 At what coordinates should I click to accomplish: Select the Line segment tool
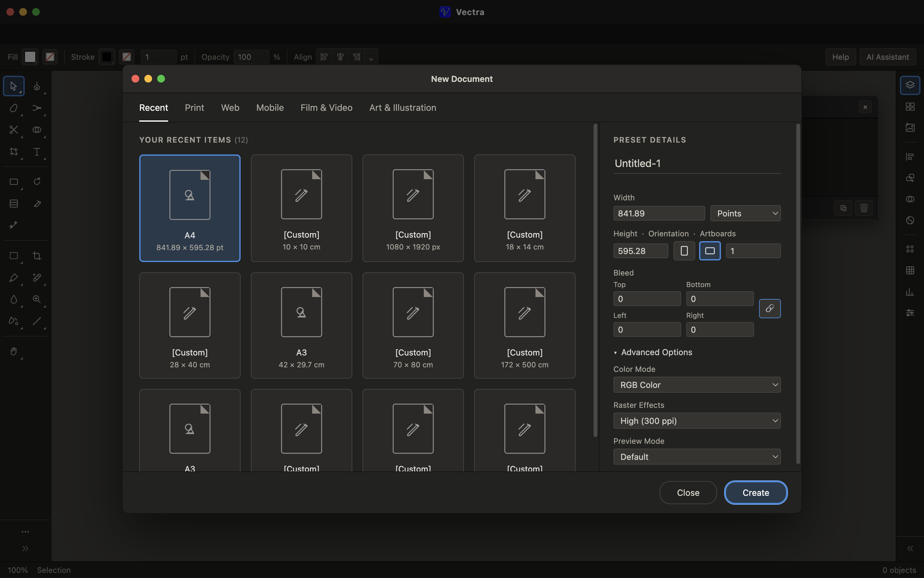click(x=37, y=321)
